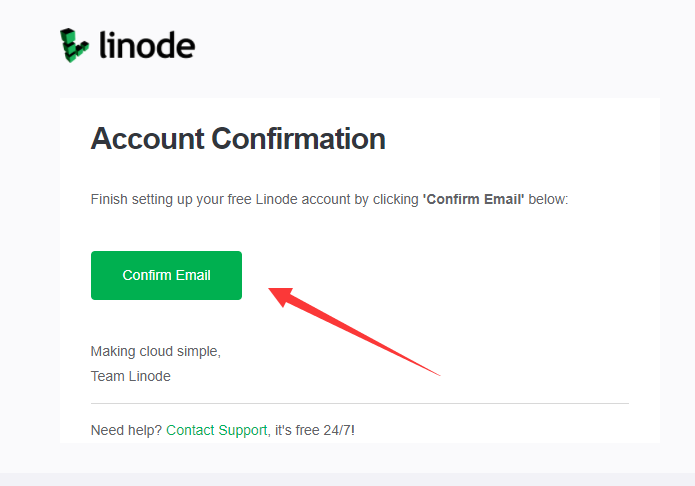Viewport: 695px width, 486px height.
Task: Click the 'Need help?' text
Action: pos(126,430)
